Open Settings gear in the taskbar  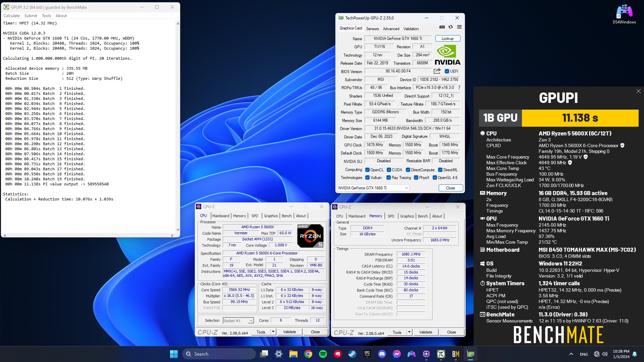tap(279, 354)
